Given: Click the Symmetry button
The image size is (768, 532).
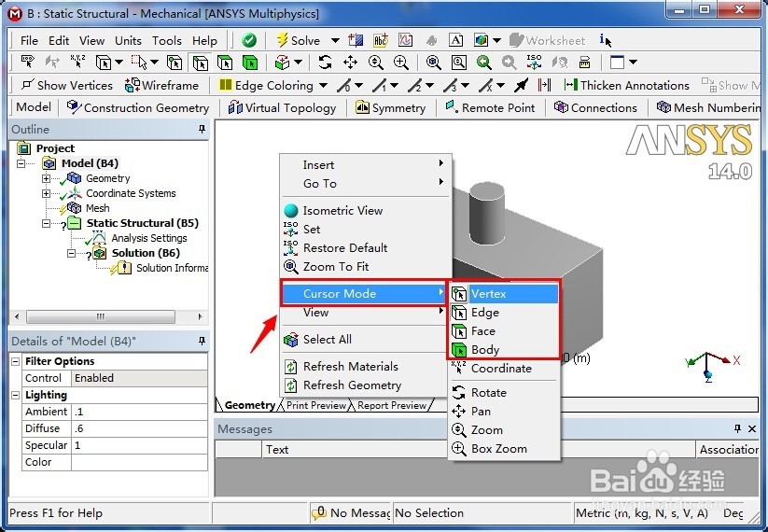Looking at the screenshot, I should (x=390, y=107).
